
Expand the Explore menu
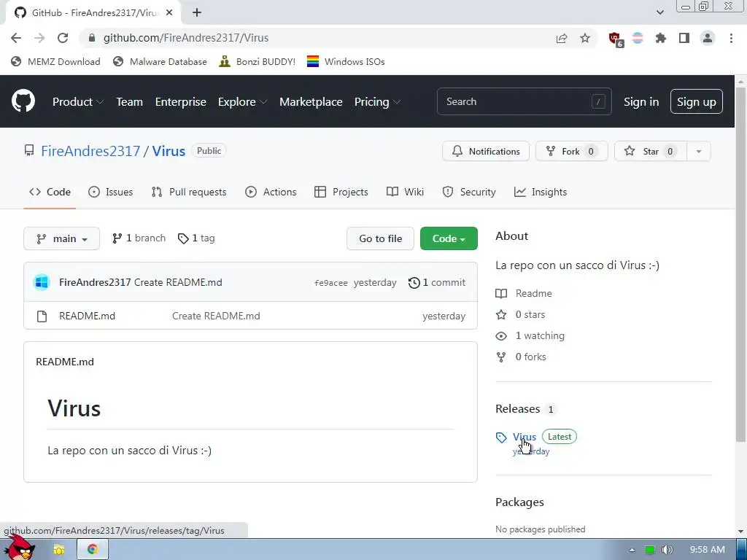click(x=242, y=101)
